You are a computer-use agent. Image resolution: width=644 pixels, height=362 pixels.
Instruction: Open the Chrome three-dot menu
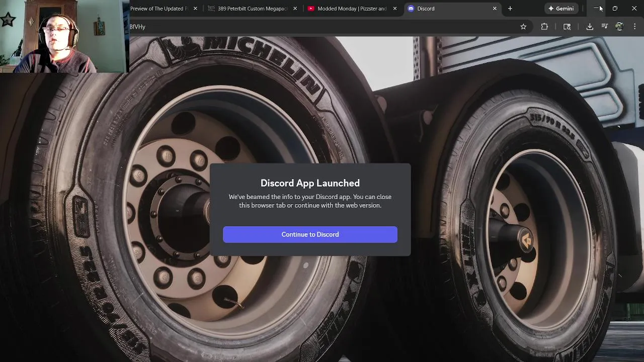[x=634, y=27]
